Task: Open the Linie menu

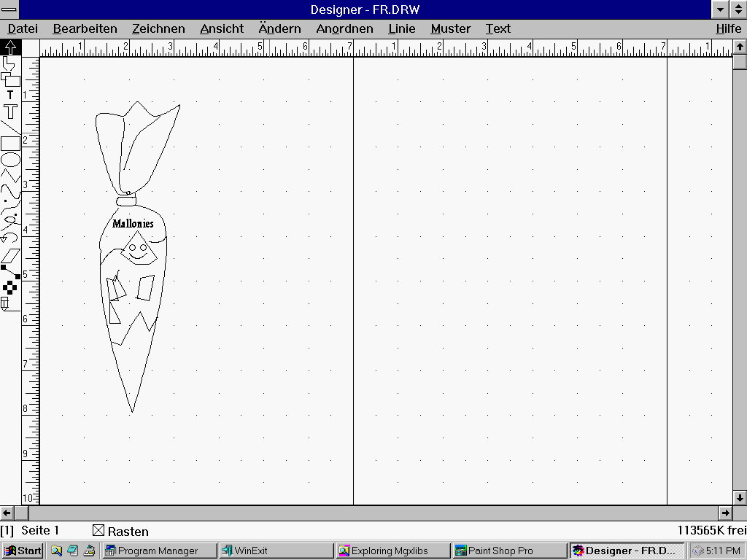Action: tap(402, 28)
